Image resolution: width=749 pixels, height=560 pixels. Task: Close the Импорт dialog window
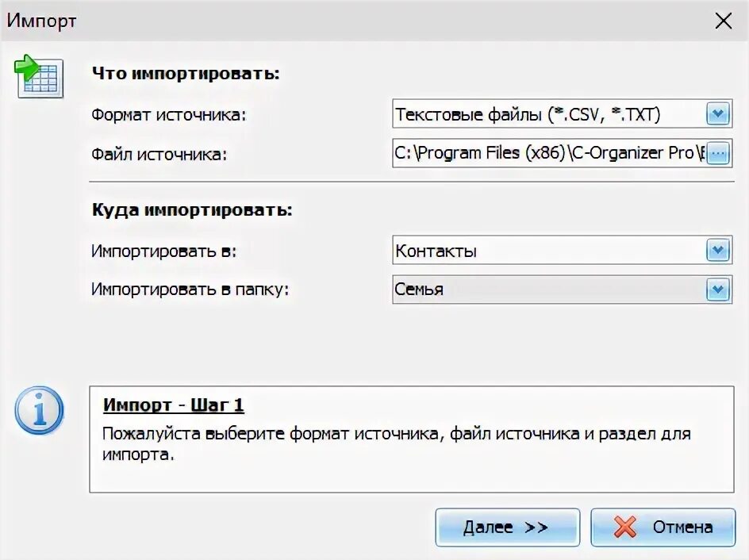pos(723,21)
